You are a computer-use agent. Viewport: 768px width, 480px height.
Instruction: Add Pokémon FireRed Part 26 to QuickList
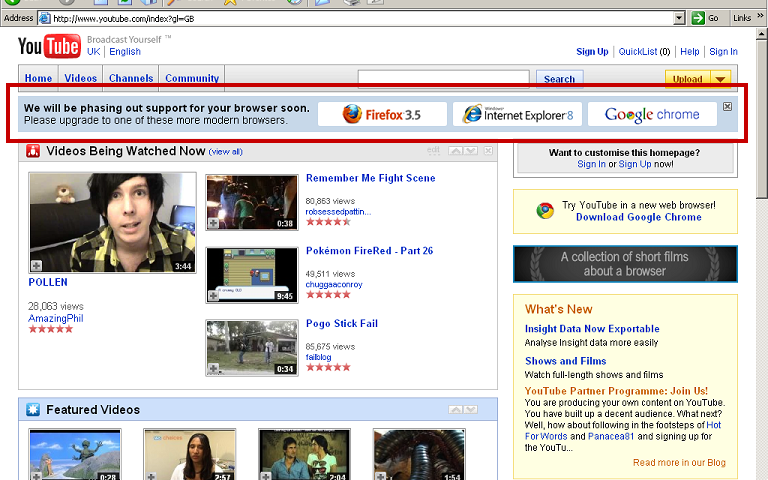click(x=214, y=295)
